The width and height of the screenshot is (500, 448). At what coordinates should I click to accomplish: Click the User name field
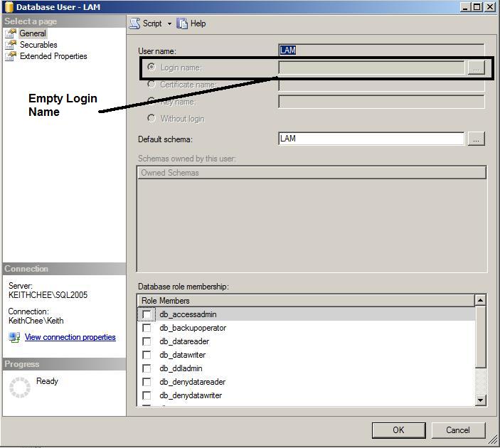pyautogui.click(x=381, y=50)
